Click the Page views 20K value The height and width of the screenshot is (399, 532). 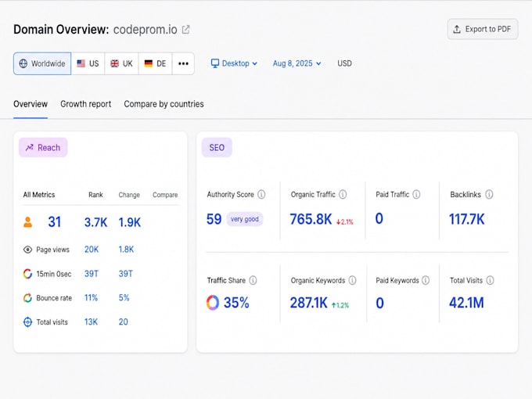pos(92,250)
